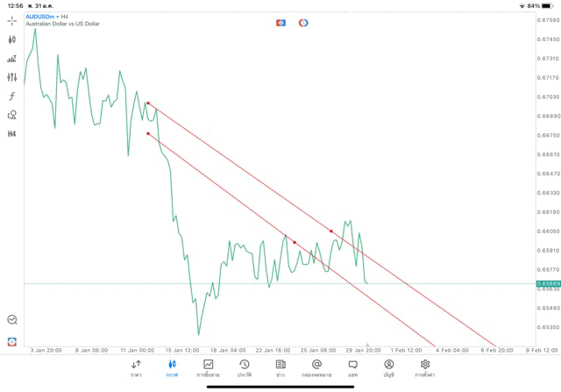Tap the circular red-blue icon at top

point(303,23)
